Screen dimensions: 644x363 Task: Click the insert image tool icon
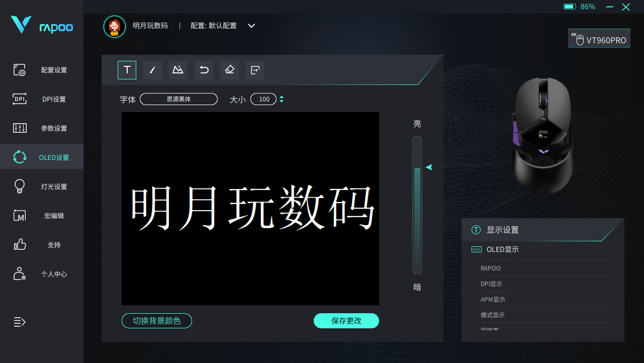[x=178, y=70]
